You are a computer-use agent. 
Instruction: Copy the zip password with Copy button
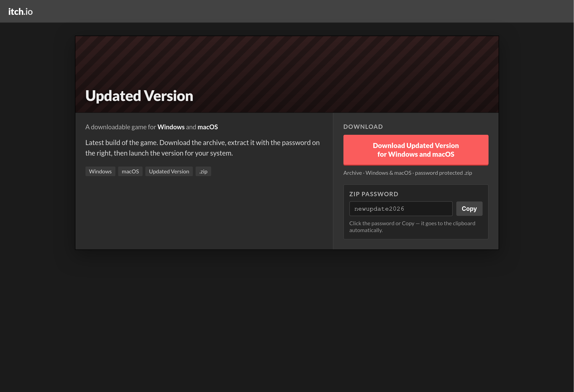(469, 209)
